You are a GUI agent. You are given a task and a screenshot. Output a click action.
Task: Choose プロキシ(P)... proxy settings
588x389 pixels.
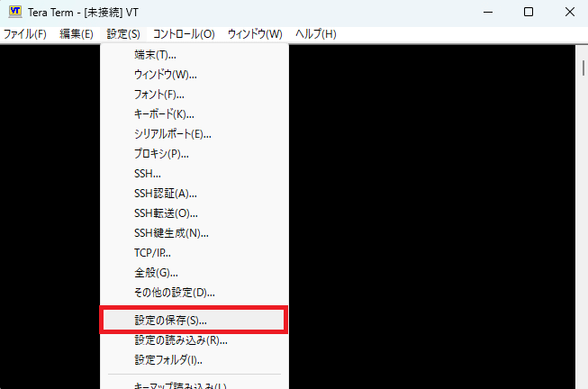pos(161,154)
